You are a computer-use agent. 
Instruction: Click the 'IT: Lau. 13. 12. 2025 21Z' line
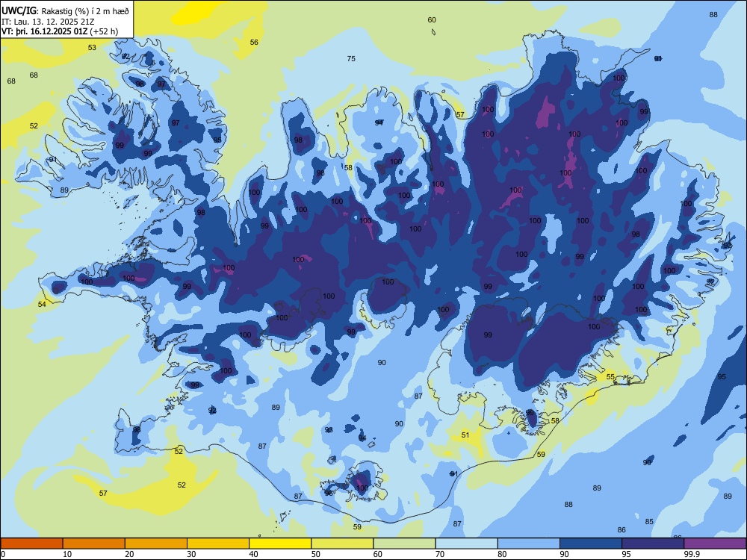coord(46,22)
